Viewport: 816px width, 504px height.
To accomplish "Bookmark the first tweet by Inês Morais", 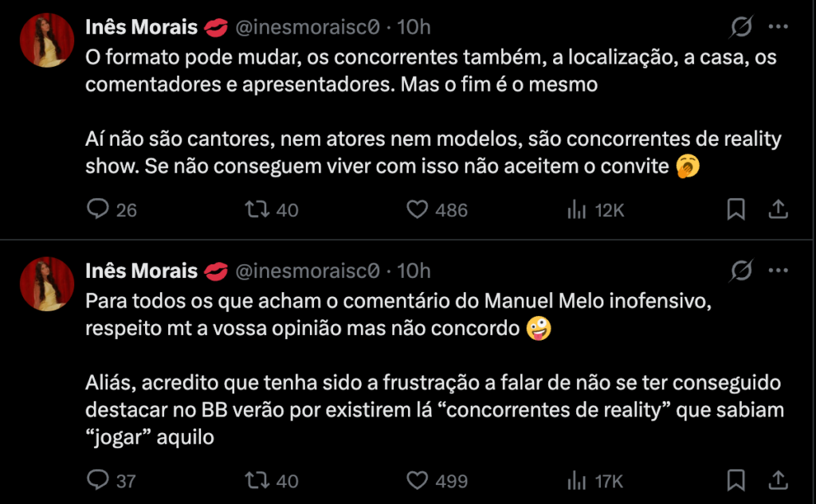I will pos(736,210).
